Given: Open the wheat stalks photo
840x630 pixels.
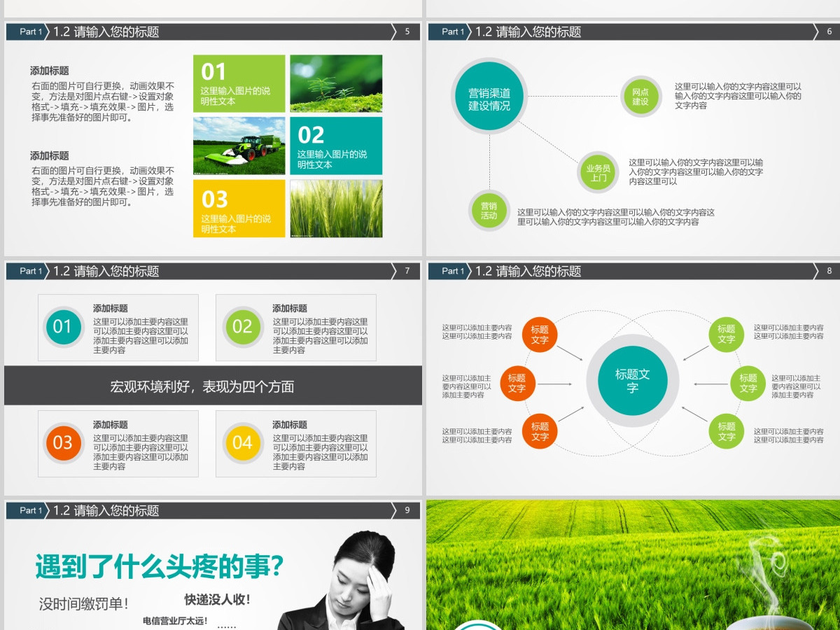Looking at the screenshot, I should (337, 208).
